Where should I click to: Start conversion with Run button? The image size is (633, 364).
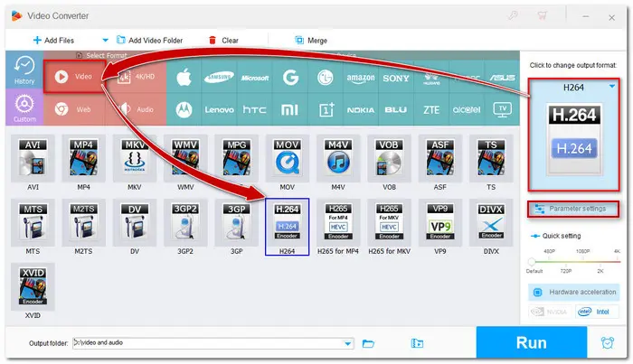(x=532, y=342)
